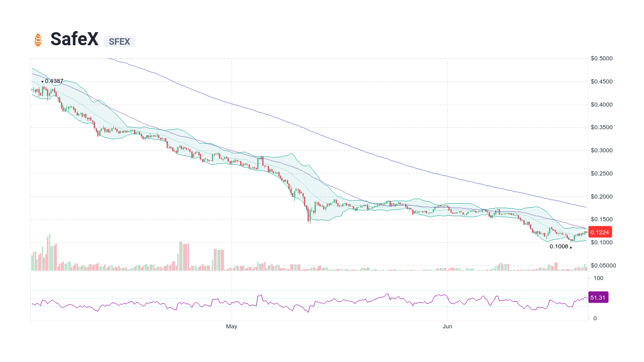Click the SafeX title text

(74, 39)
